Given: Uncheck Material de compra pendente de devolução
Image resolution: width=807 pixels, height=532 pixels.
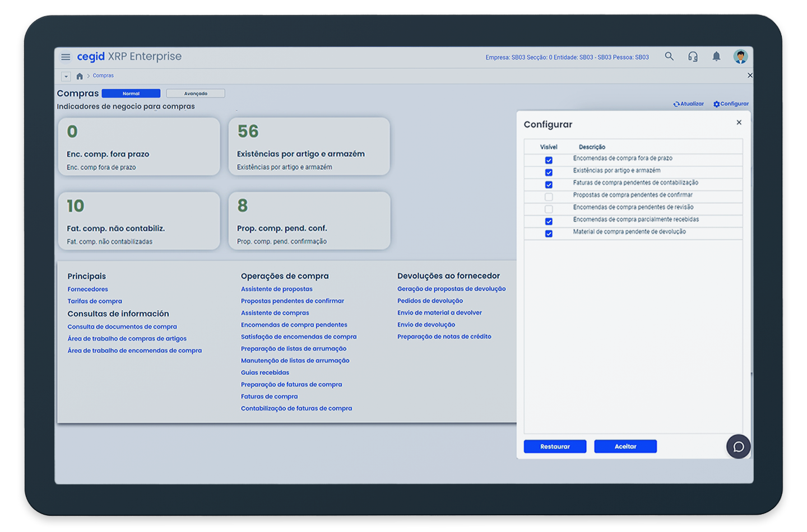Looking at the screenshot, I should click(549, 234).
